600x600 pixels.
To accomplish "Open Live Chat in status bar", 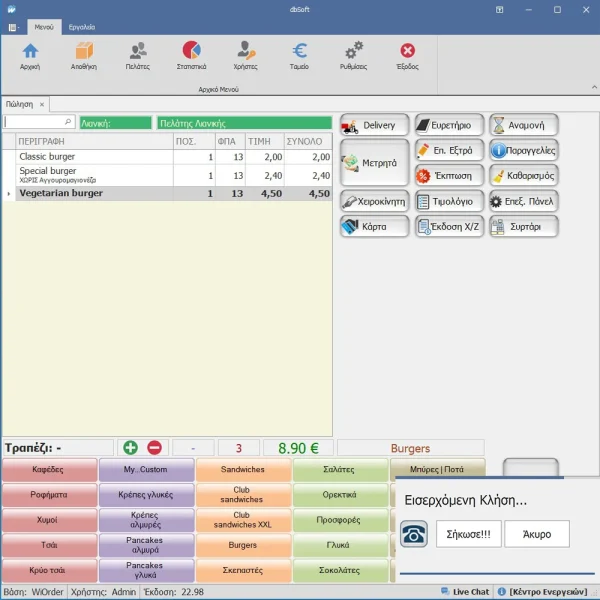I will pos(466,592).
